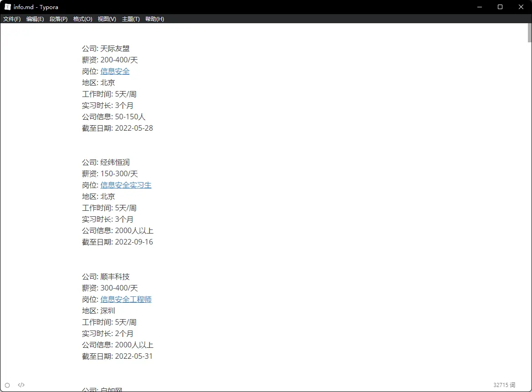Click the line 薪资: 150-300/天

point(110,174)
